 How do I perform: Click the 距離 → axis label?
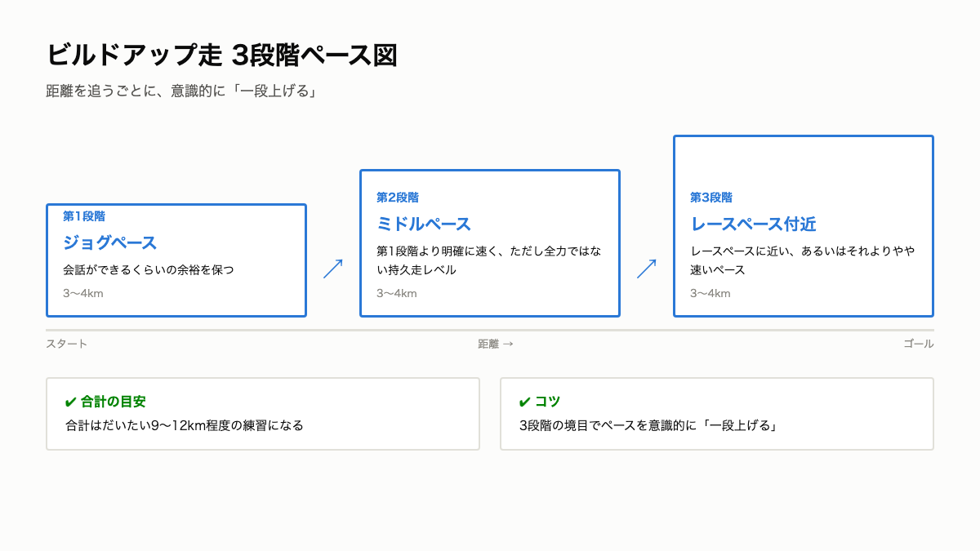coord(496,344)
